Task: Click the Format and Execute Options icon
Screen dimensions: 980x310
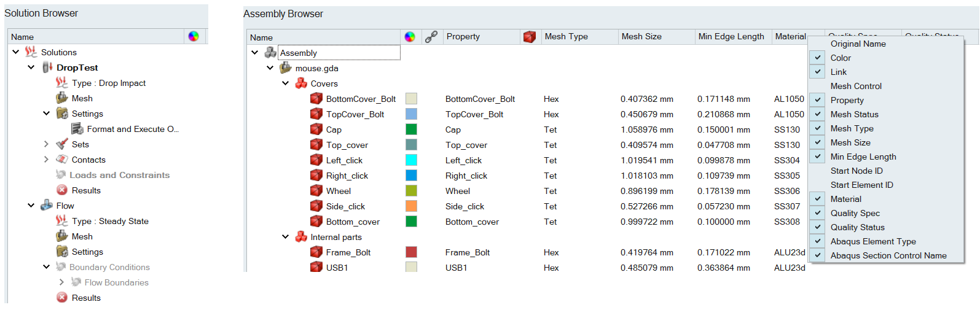Action: pos(77,129)
